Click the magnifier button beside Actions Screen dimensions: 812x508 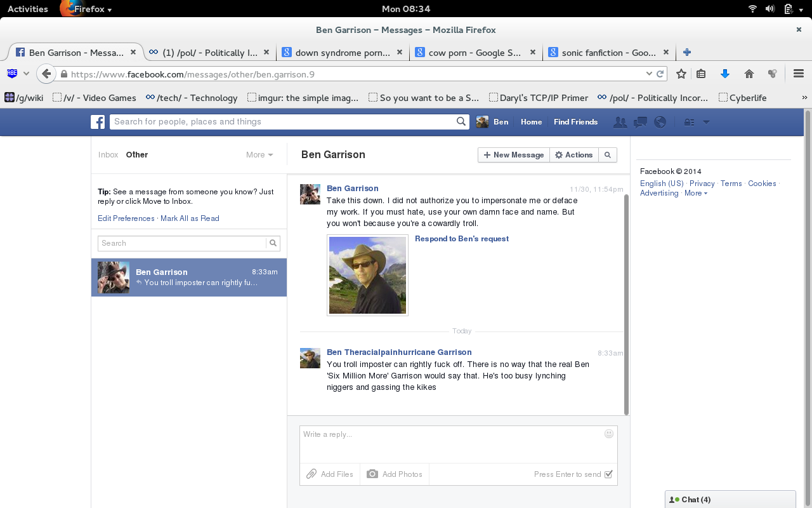pos(607,155)
